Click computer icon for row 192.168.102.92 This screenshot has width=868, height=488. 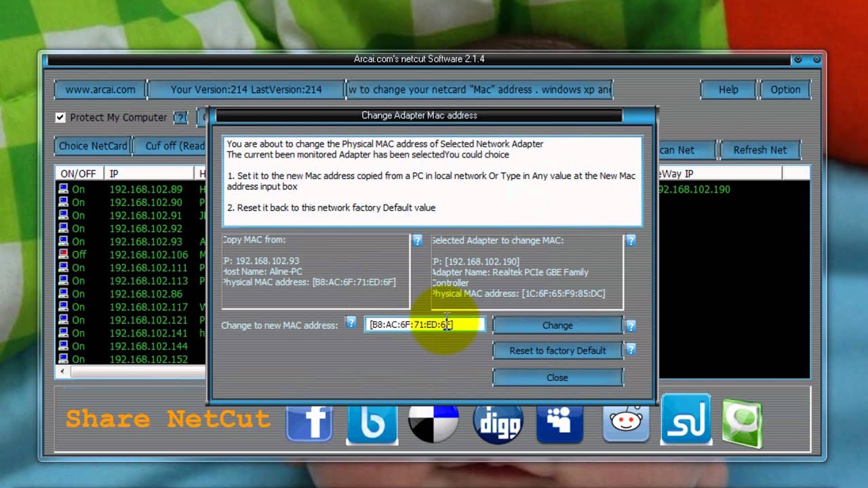tap(63, 228)
